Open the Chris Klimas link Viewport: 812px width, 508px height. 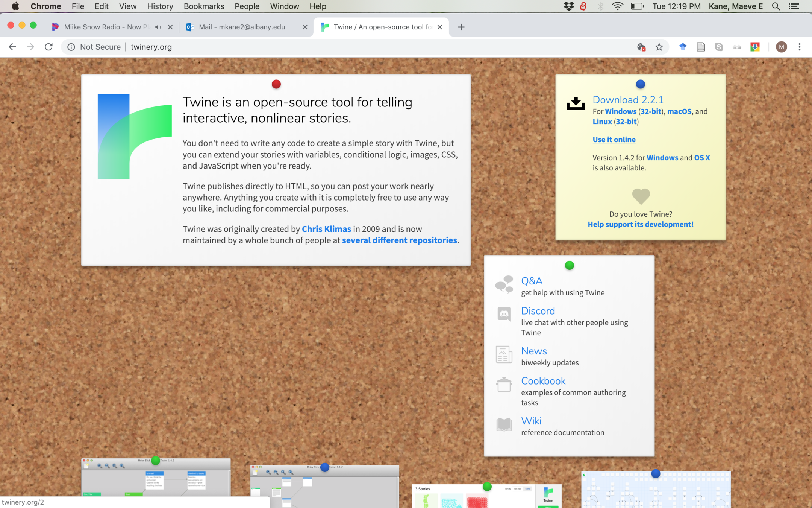pyautogui.click(x=326, y=229)
